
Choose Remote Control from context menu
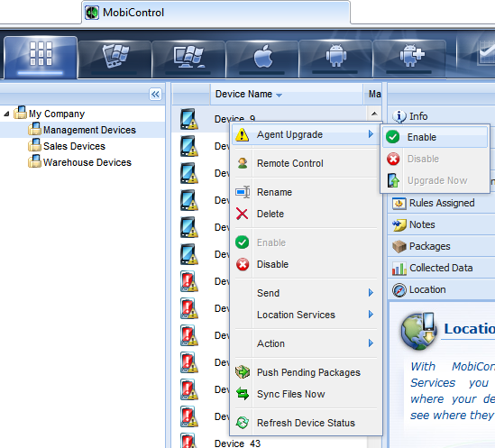click(x=306, y=163)
